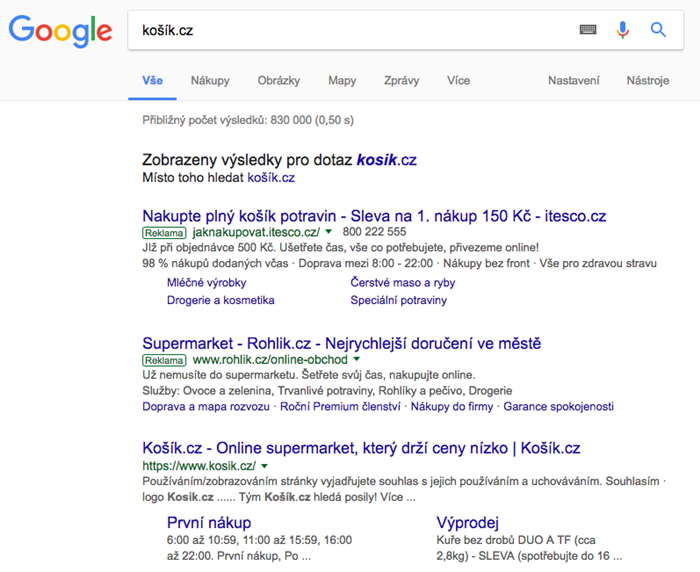Viewport: 700px width, 572px height.
Task: Open the Nástroje search tools
Action: (647, 81)
